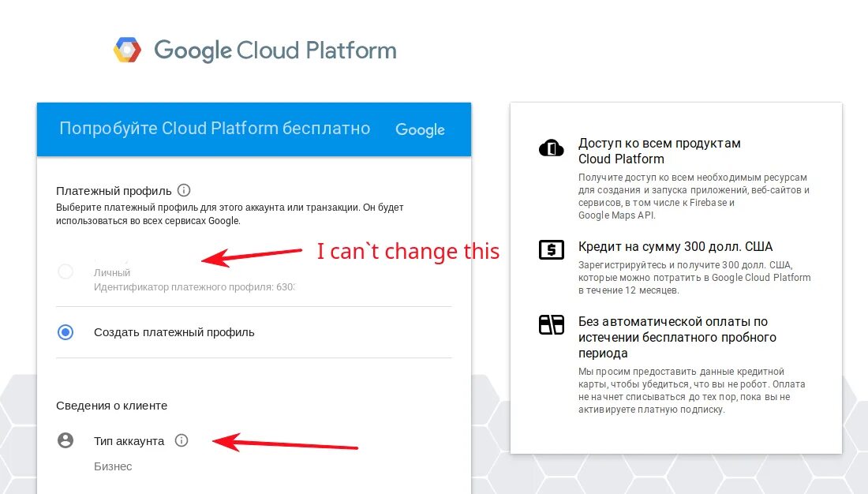This screenshot has height=494, width=868.
Task: Click the Google Cloud Platform hexagon logo
Action: point(127,50)
